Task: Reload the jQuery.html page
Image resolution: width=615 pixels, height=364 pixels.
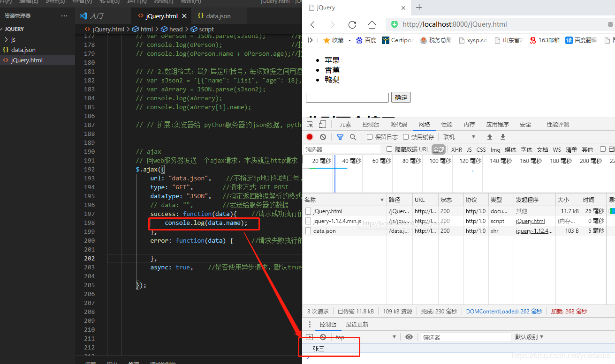Action: 352,24
